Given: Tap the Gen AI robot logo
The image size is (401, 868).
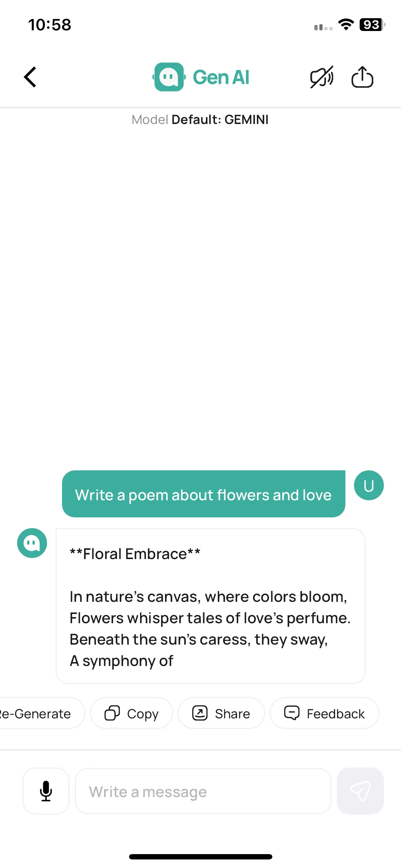Looking at the screenshot, I should pos(169,77).
